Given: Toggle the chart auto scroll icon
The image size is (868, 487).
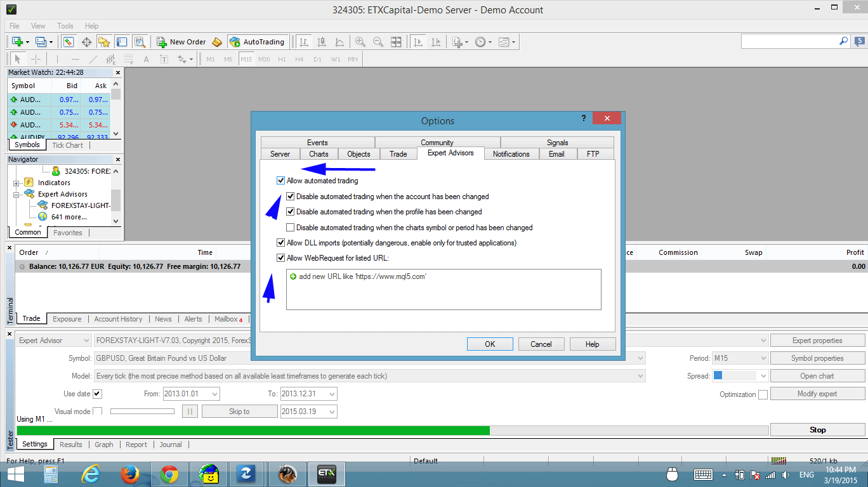Looking at the screenshot, I should tap(418, 42).
